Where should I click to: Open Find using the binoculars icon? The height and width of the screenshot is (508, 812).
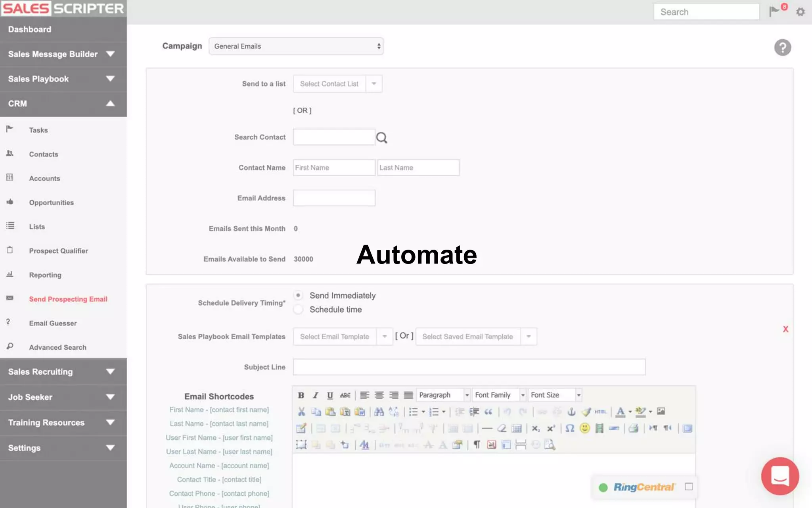coord(379,412)
